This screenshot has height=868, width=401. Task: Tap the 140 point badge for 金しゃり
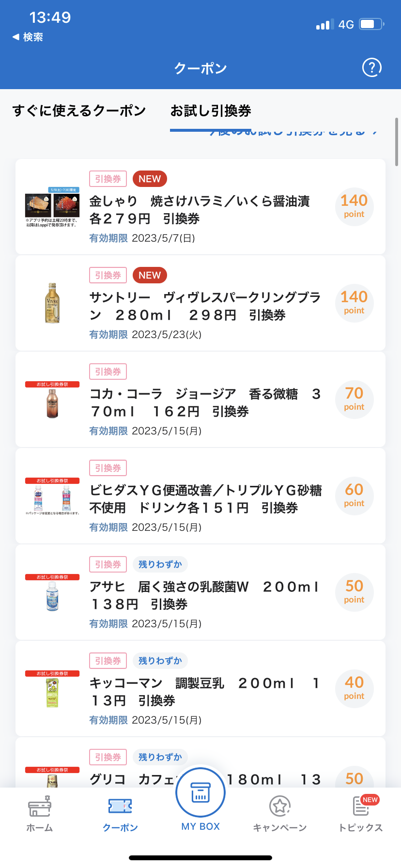(x=354, y=206)
